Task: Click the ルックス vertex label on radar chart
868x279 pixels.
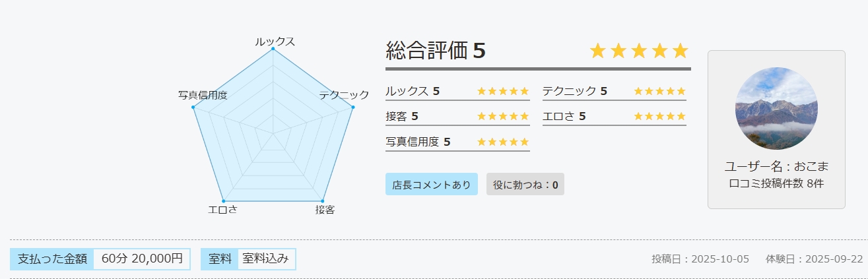Action: (x=275, y=42)
